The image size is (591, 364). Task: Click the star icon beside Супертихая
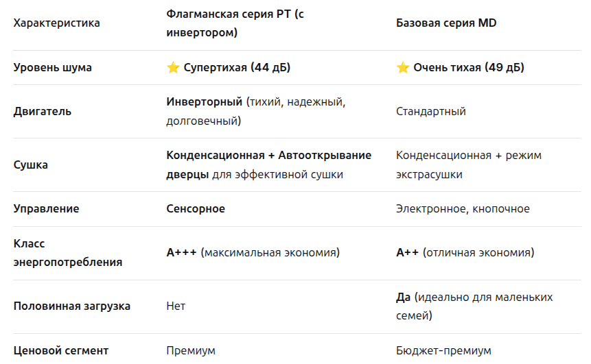click(x=173, y=68)
